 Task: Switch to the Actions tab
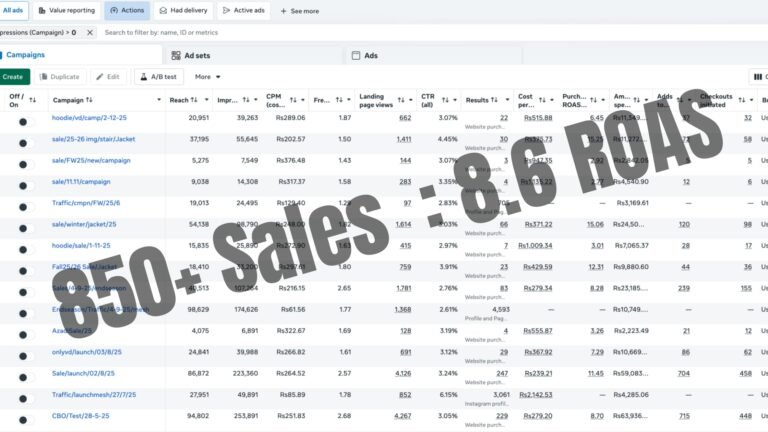coord(127,10)
